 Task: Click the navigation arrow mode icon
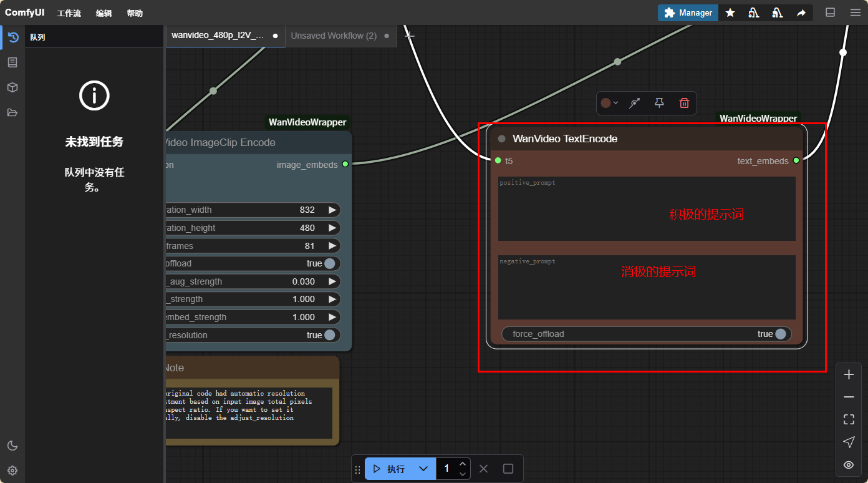coord(849,442)
